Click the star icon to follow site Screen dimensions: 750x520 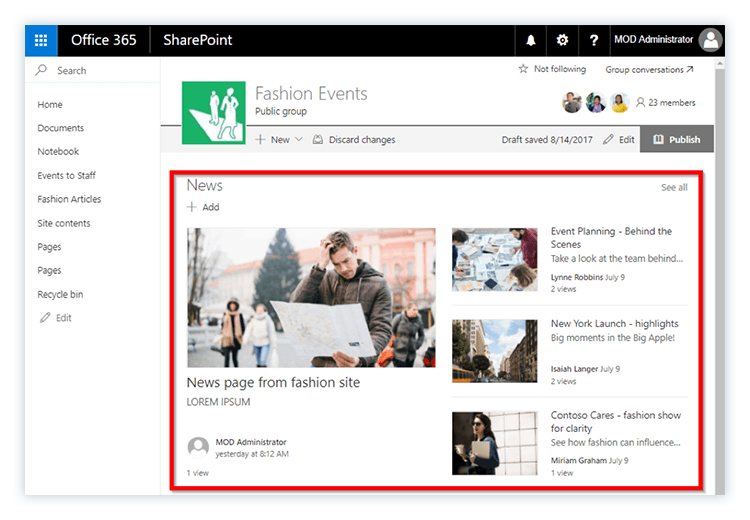(523, 69)
